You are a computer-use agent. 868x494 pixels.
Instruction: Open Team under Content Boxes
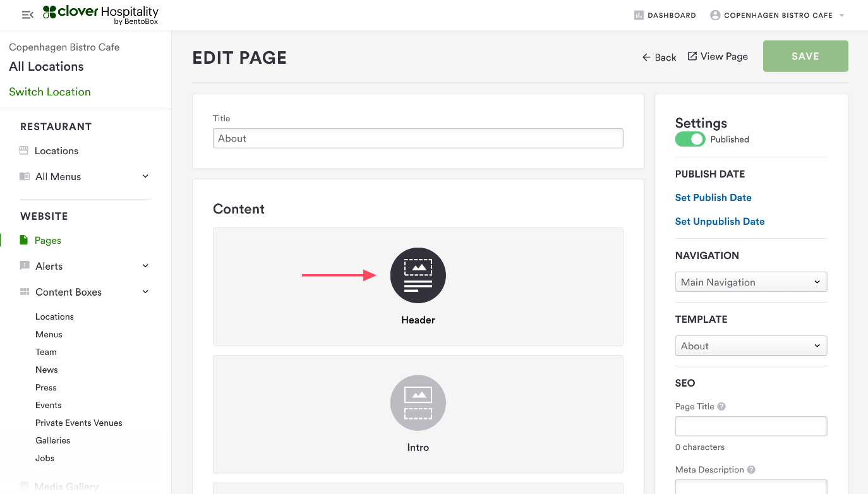pos(46,352)
